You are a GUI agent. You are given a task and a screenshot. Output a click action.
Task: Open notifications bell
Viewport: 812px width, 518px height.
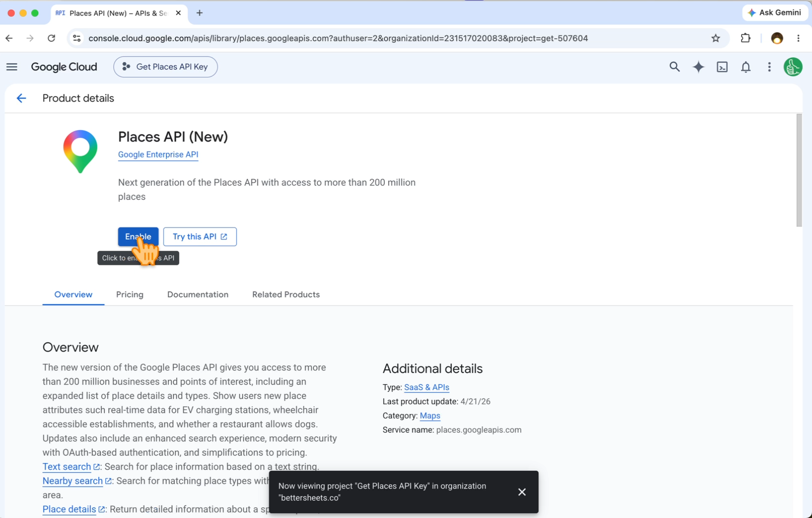click(746, 67)
